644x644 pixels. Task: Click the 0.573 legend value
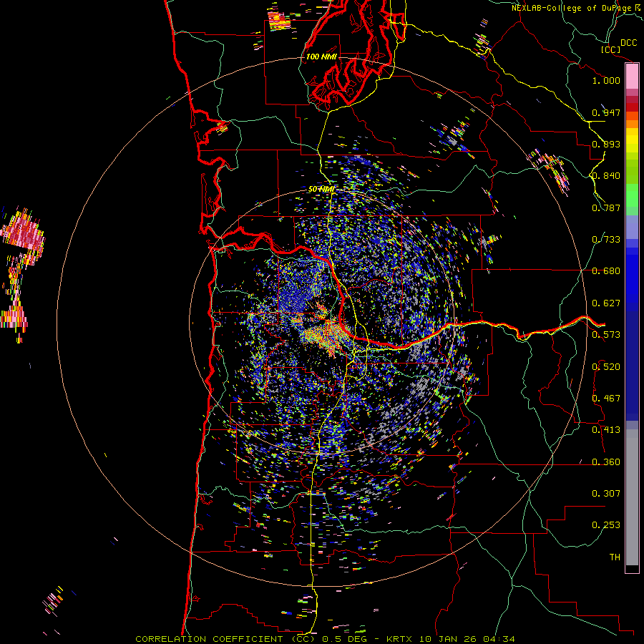(606, 335)
